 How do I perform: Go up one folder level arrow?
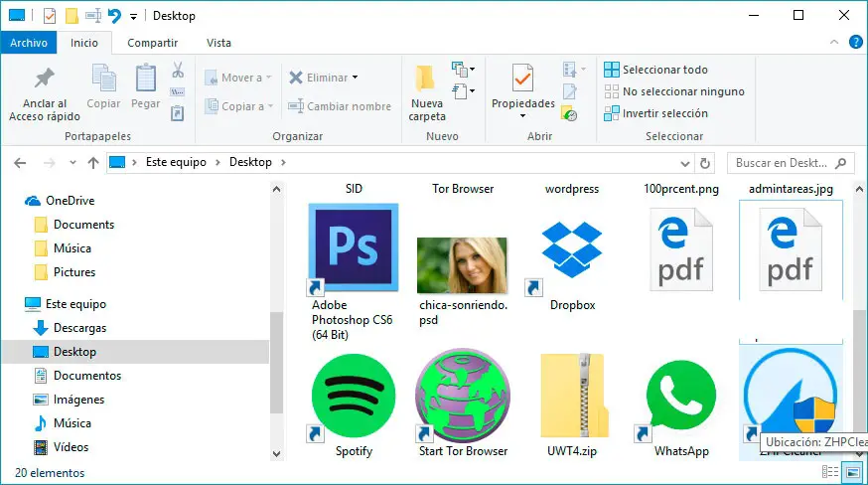tap(93, 163)
